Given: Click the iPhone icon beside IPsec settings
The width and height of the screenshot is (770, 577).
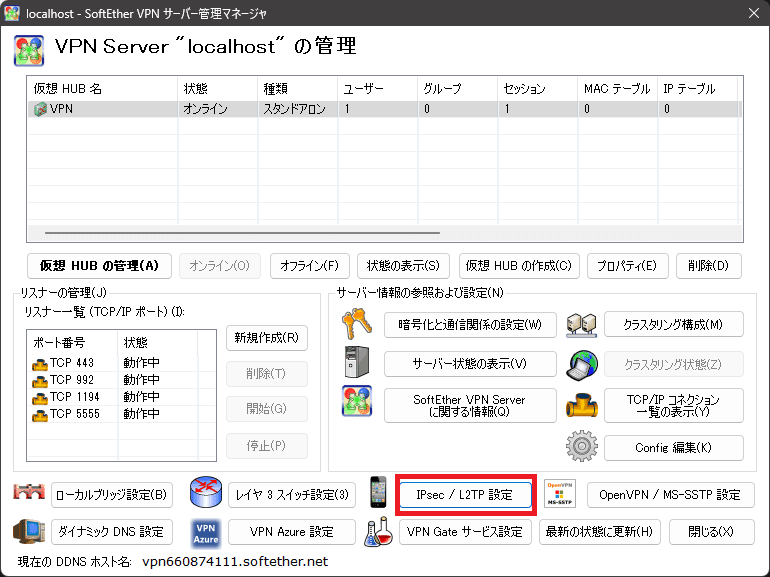Looking at the screenshot, I should 378,492.
